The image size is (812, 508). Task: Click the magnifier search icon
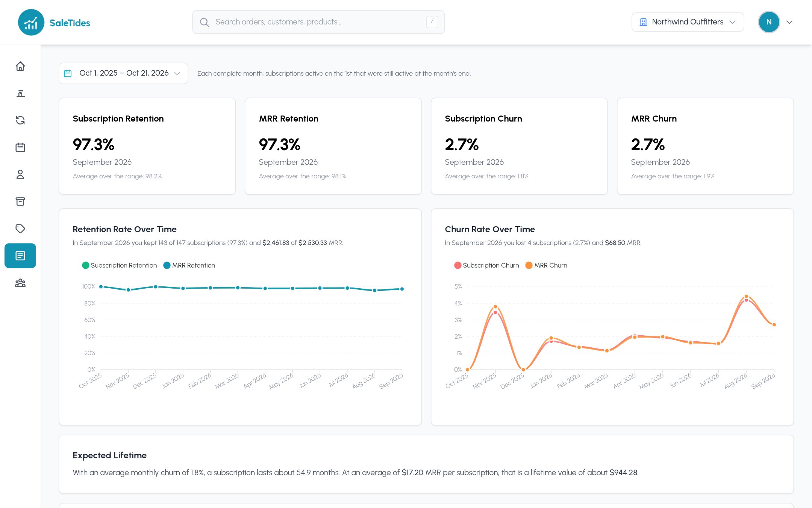205,22
